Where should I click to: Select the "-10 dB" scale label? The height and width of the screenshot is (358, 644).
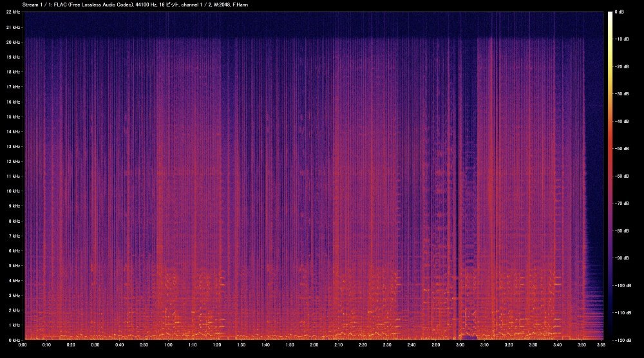point(621,39)
